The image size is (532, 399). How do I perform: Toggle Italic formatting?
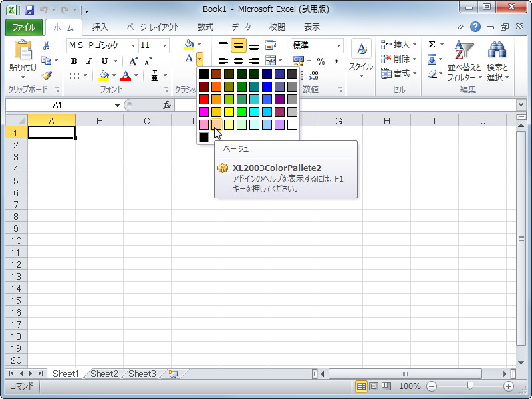click(x=89, y=61)
